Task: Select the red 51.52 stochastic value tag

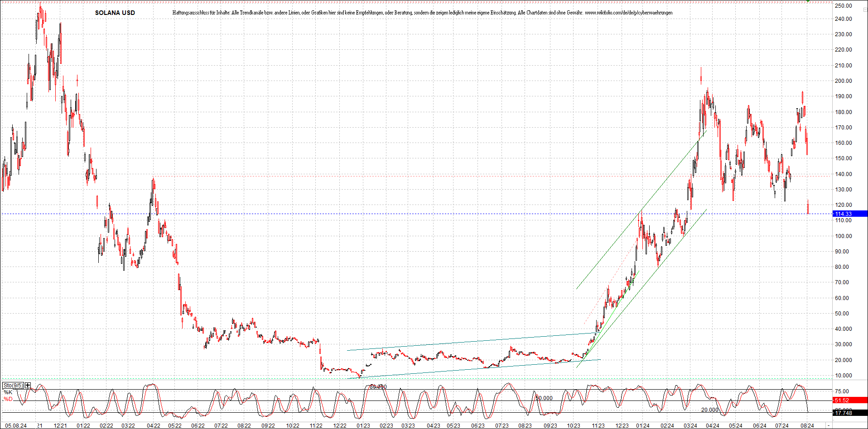Action: 850,400
